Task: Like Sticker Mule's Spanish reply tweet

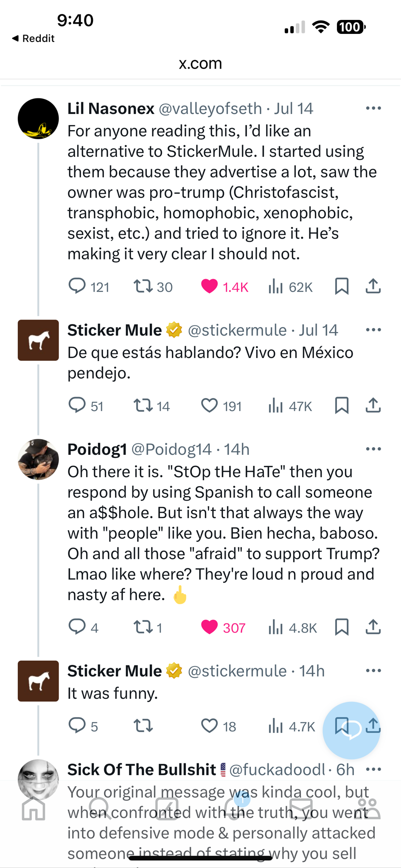Action: (x=209, y=405)
